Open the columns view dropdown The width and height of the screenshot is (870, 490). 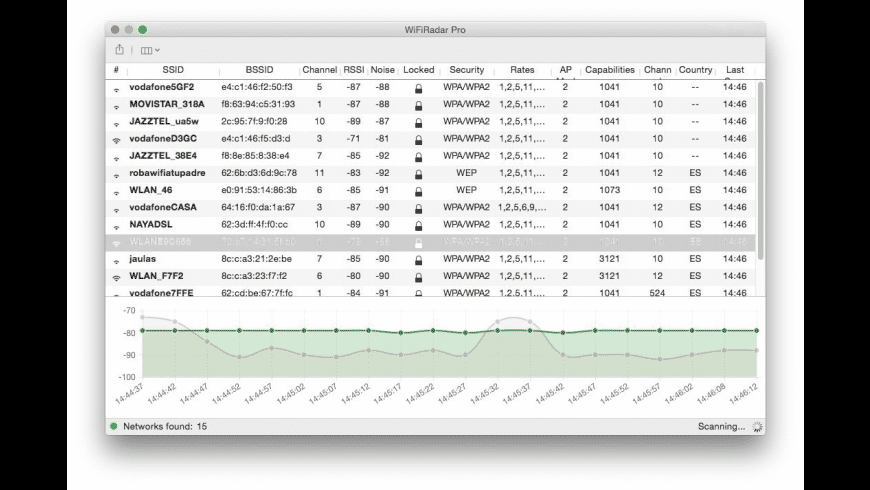[150, 50]
